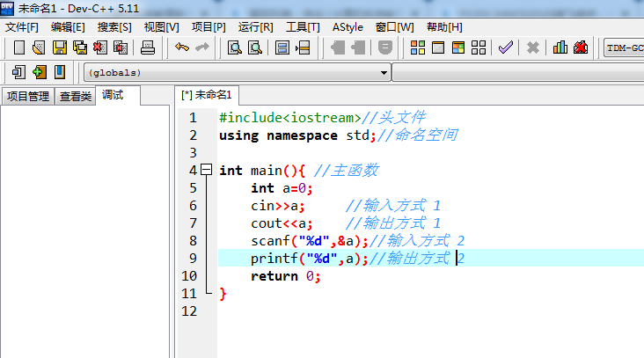The image size is (644, 358).
Task: Click the //命名空间 comment on line 2
Action: (417, 135)
